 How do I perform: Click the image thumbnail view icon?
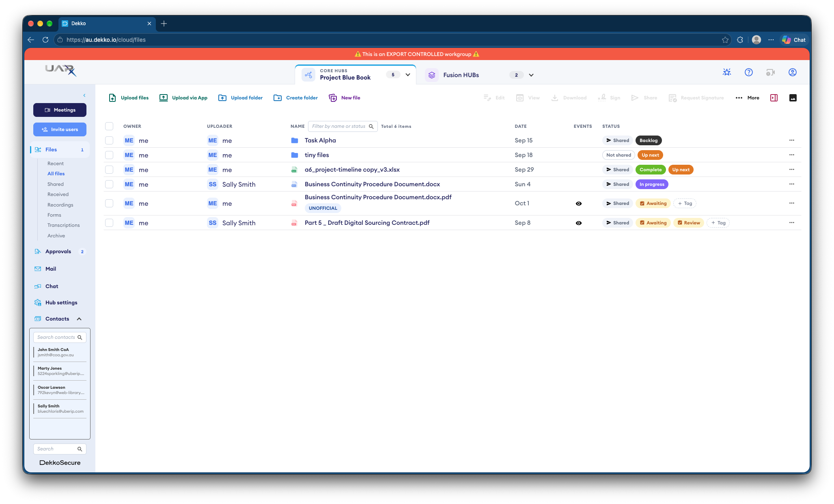tap(793, 98)
